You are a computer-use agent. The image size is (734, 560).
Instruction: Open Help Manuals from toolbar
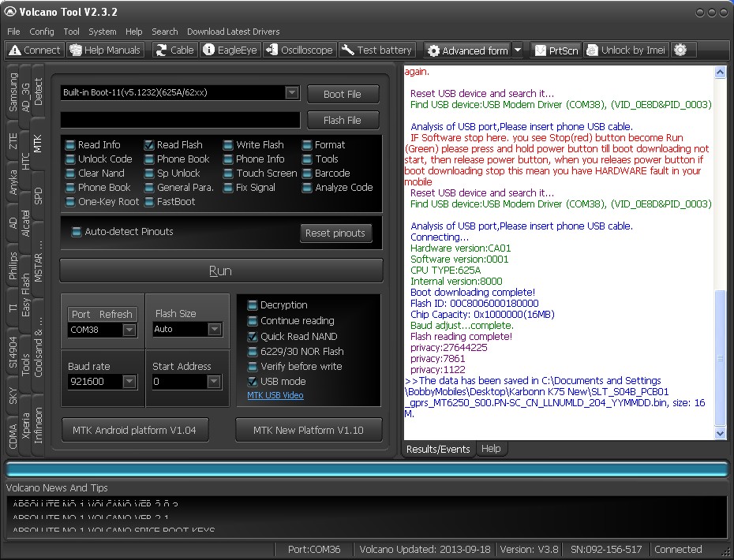105,50
